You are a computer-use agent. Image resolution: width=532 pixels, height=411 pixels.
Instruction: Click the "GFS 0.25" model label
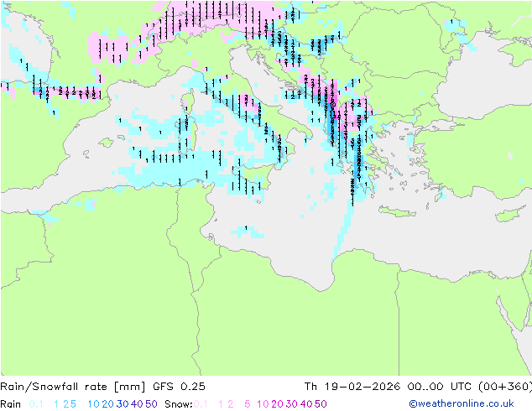(x=179, y=387)
